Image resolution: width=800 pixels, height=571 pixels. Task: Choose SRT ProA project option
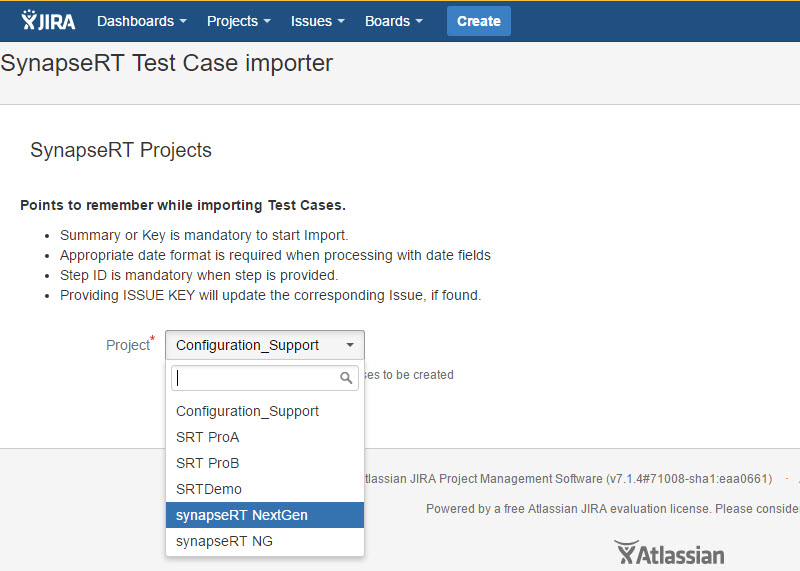[x=207, y=437]
